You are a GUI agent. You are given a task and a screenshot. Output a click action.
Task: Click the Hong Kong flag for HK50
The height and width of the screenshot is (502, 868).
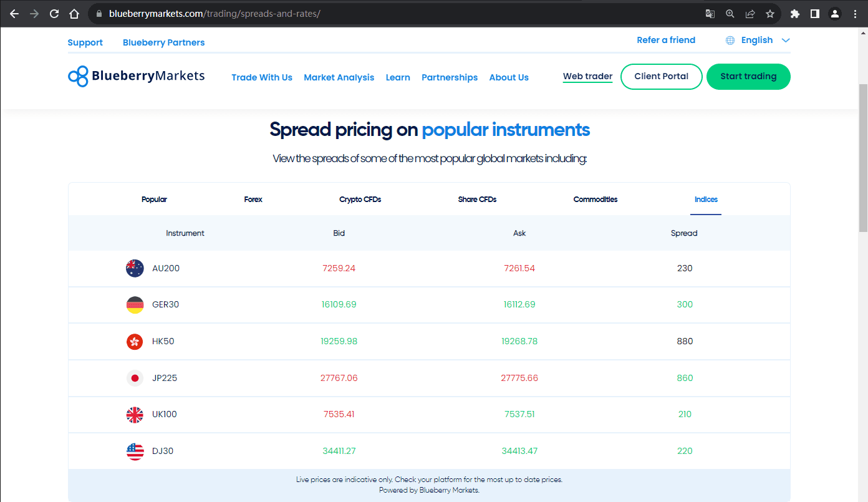coord(135,341)
